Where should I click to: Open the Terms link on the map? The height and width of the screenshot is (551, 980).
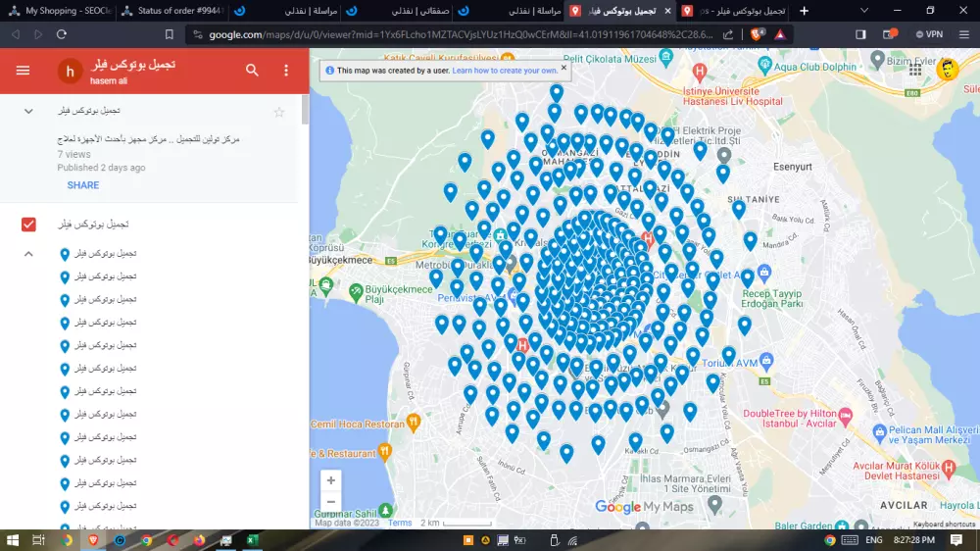[400, 523]
